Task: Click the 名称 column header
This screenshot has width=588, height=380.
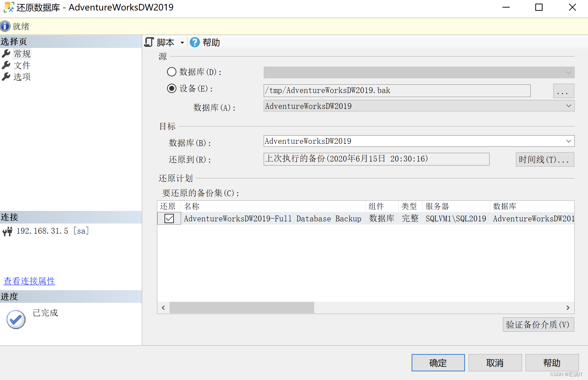Action: 273,206
